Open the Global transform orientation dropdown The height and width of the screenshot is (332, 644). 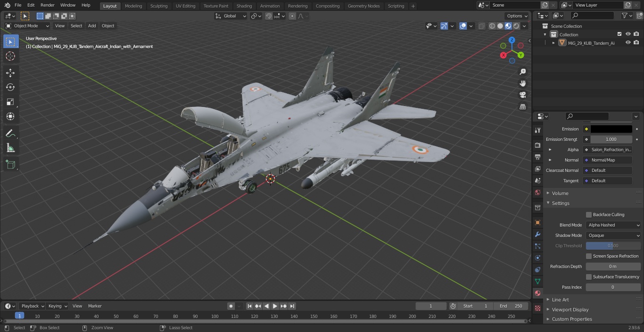pyautogui.click(x=231, y=16)
